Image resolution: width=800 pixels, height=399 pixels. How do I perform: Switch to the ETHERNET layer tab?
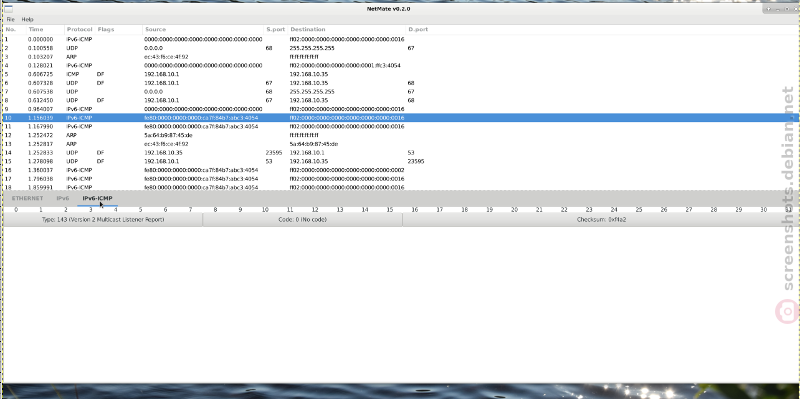tap(28, 198)
